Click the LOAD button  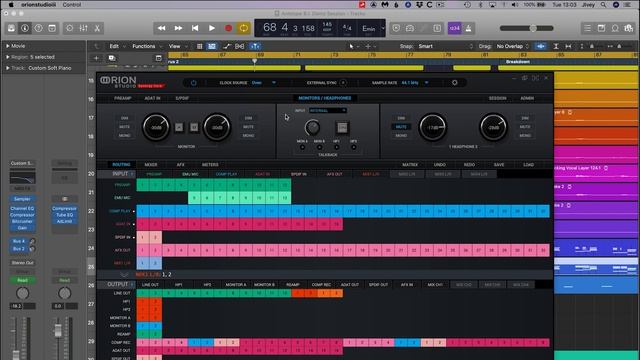[529, 164]
